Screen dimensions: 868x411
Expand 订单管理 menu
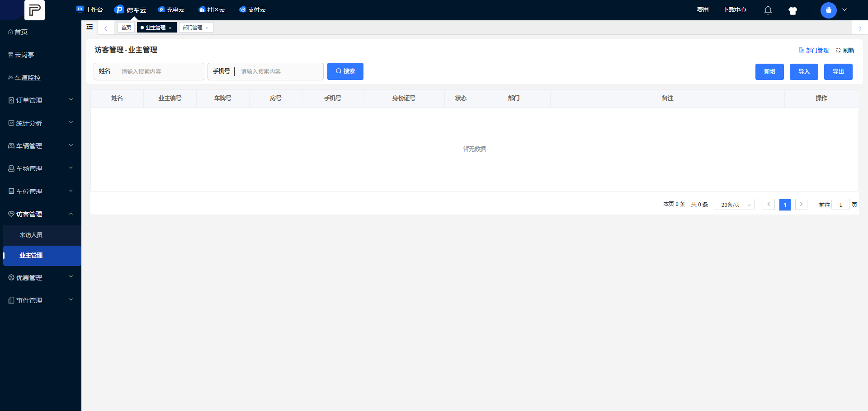click(41, 100)
